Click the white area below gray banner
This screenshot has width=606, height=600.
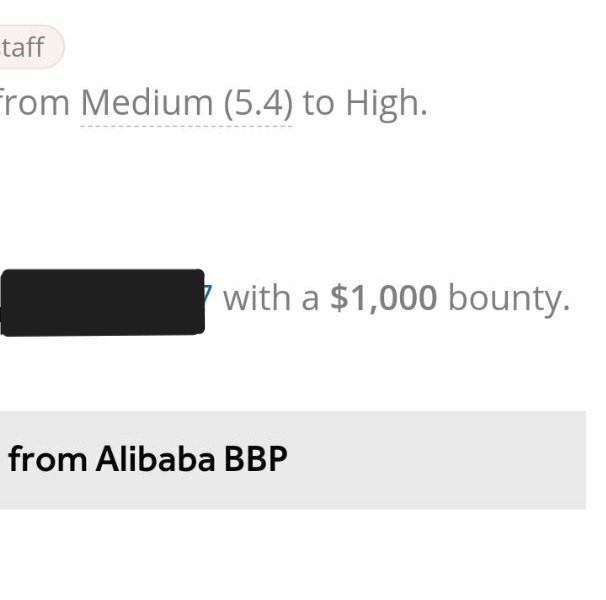click(294, 553)
